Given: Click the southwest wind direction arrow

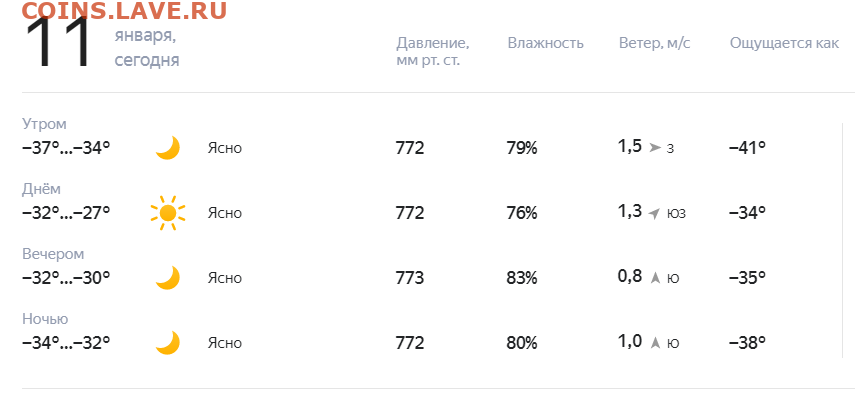Looking at the screenshot, I should tap(654, 213).
